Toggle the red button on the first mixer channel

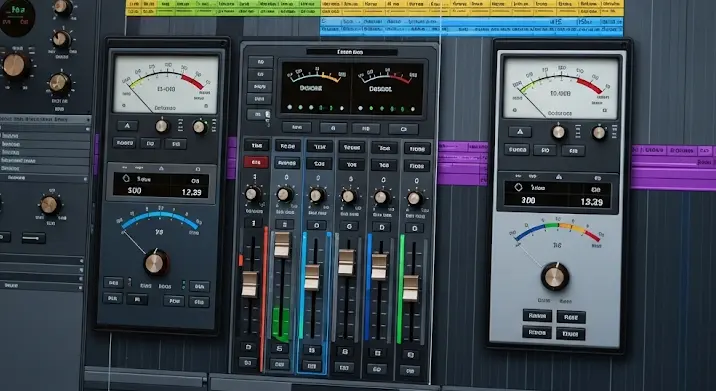256,162
